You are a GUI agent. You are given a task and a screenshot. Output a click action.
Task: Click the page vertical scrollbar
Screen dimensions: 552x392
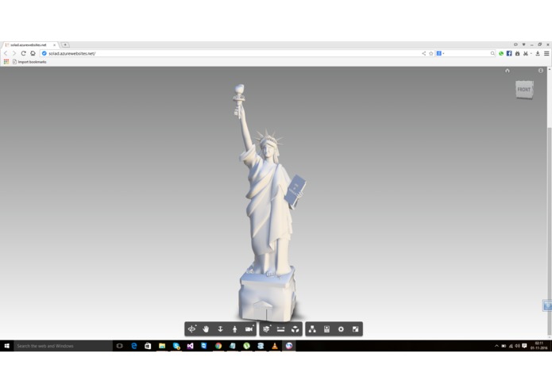pos(549,202)
